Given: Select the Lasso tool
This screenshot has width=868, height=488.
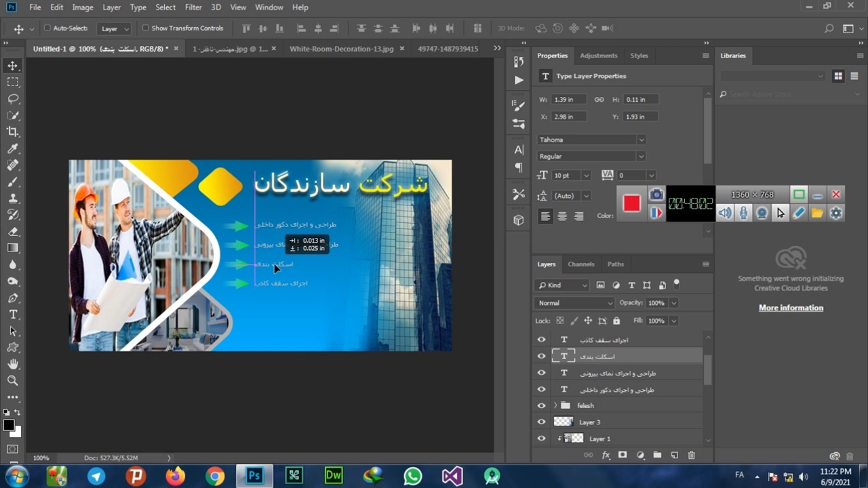Looking at the screenshot, I should 13,99.
